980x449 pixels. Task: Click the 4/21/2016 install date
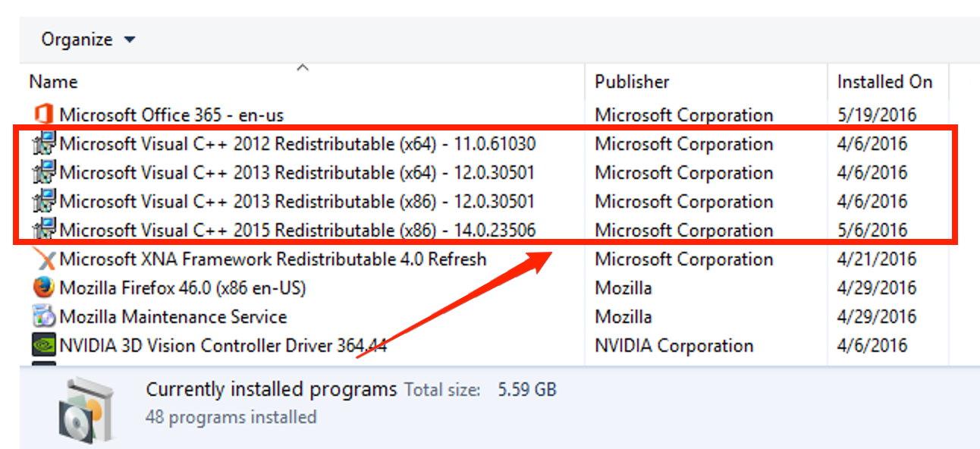[x=876, y=259]
